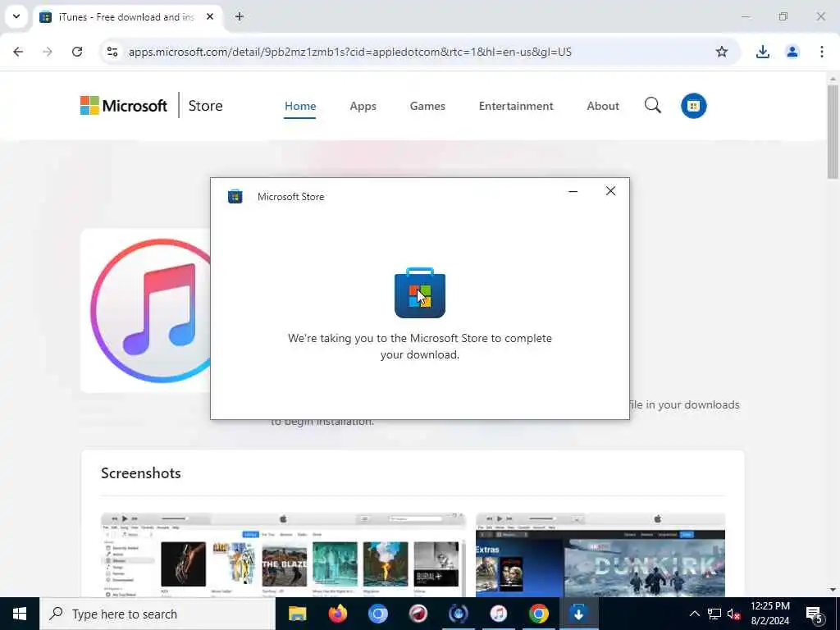
Task: Open iTunes from the taskbar
Action: [x=498, y=614]
